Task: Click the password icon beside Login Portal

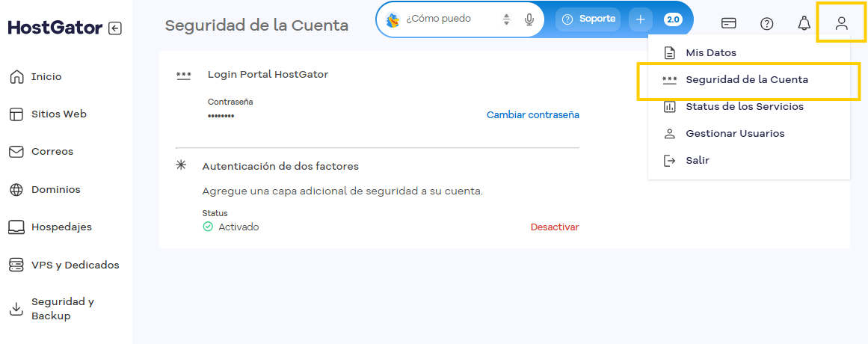Action: 183,76
